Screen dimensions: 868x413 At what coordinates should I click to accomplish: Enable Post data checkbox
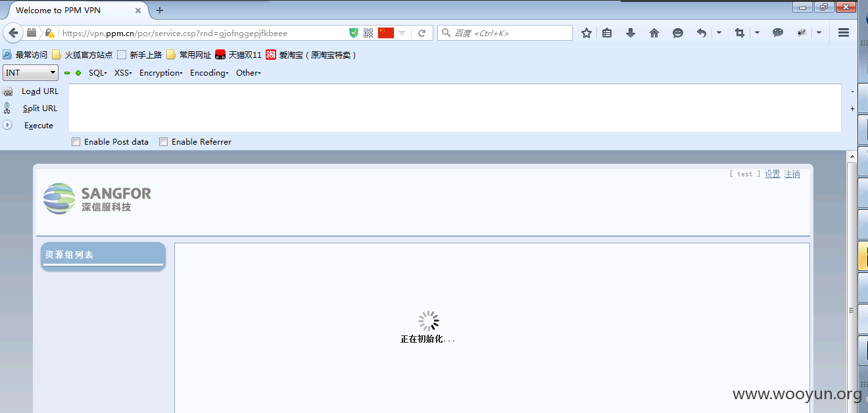(x=76, y=142)
